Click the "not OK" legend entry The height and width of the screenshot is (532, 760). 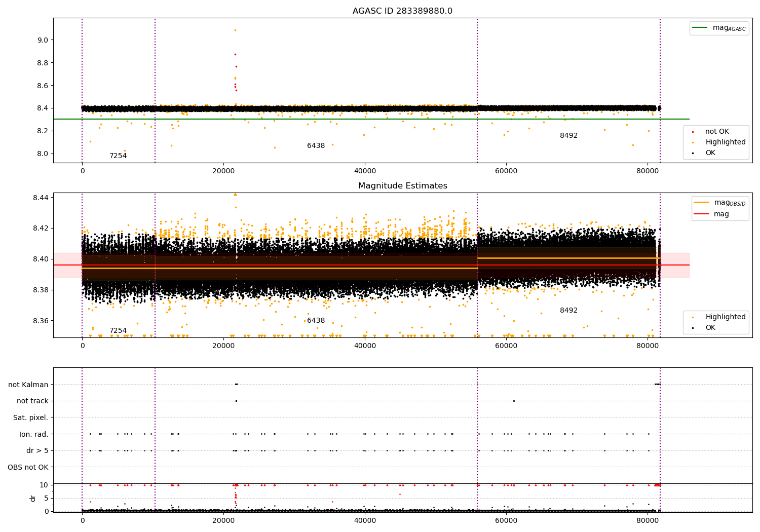pyautogui.click(x=717, y=132)
